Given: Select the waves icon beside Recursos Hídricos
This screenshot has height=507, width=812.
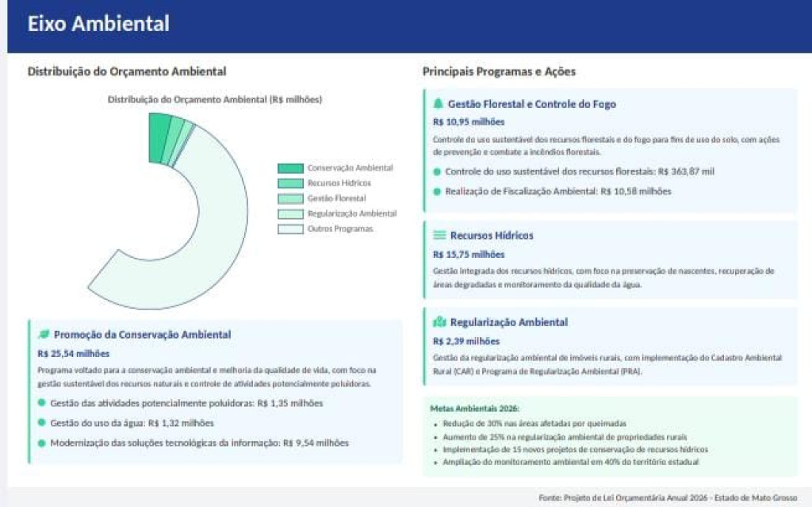Looking at the screenshot, I should [x=439, y=236].
